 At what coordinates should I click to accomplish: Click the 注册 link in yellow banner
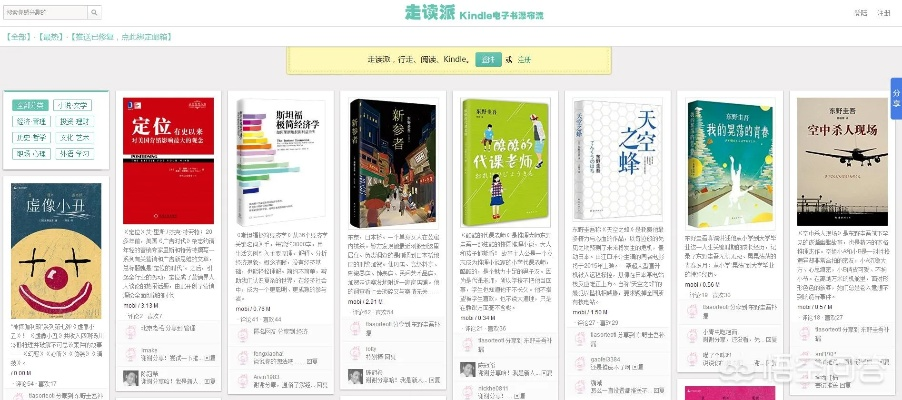(524, 59)
